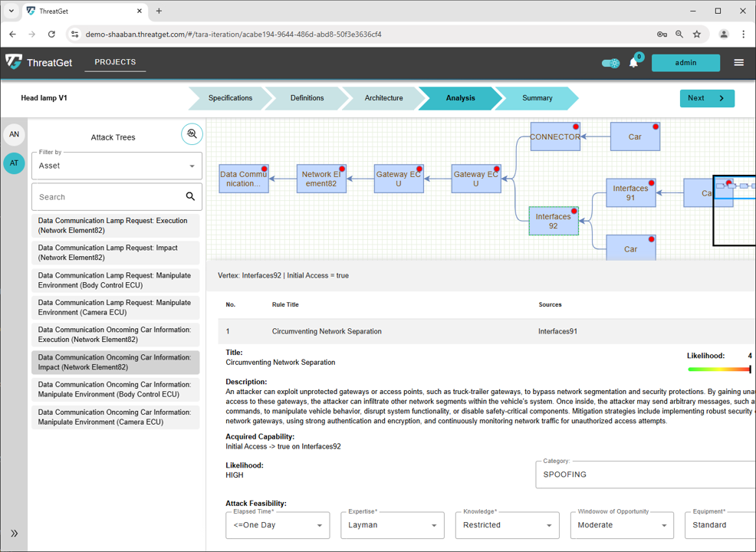Switch to the Architecture stage
This screenshot has width=756, height=552.
(x=383, y=98)
